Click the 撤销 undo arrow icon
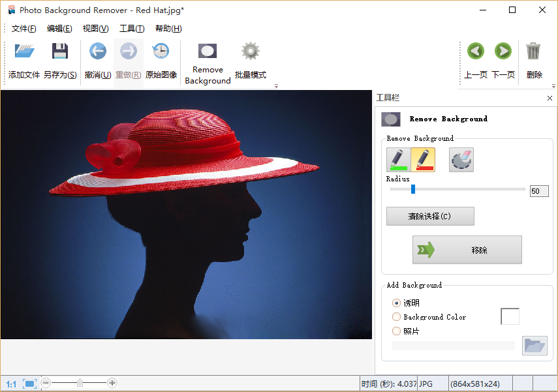Viewport: 558px width, 392px height. [x=97, y=51]
